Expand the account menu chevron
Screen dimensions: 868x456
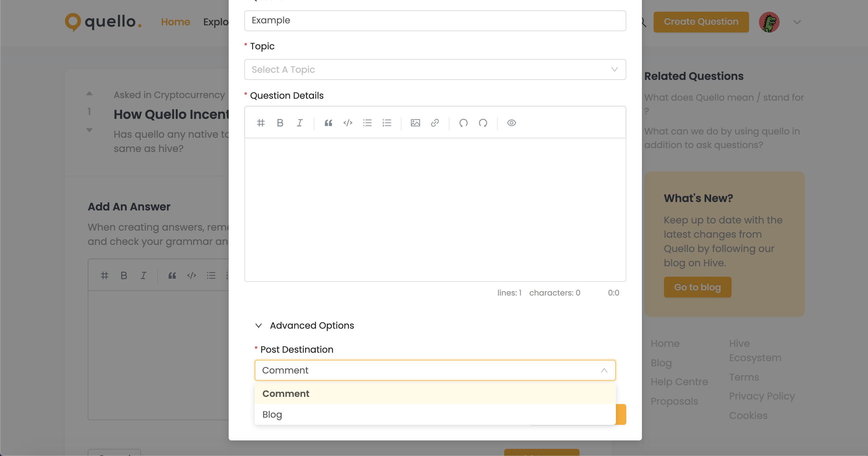point(797,22)
